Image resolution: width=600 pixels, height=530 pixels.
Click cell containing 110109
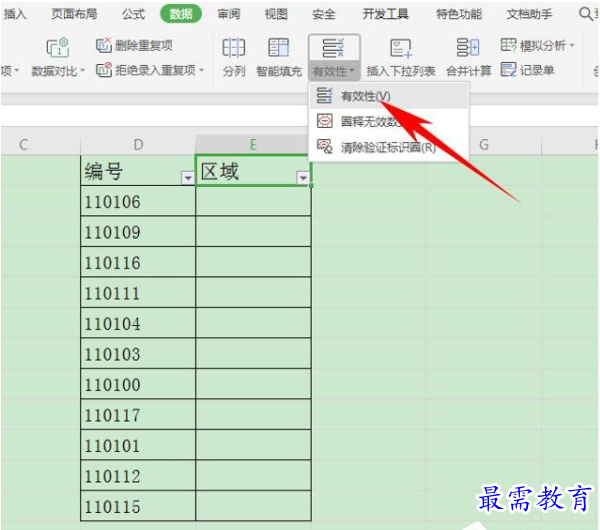click(138, 232)
